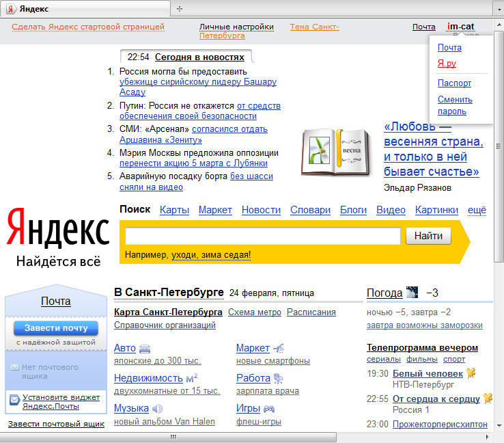The width and height of the screenshot is (504, 443).
Task: Click Почта link in top bar
Action: click(x=424, y=27)
